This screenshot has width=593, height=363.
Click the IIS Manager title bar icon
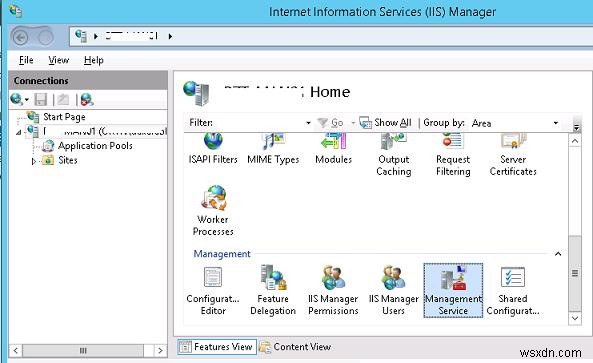[16, 11]
